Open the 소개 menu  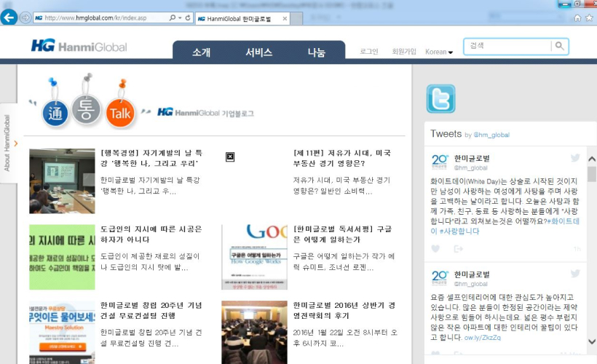pos(201,52)
